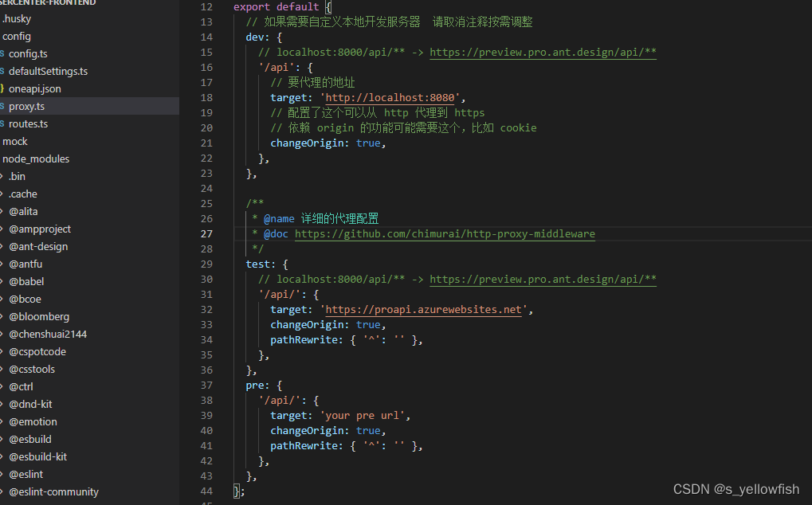Screen dimensions: 812x505
Task: Expand the @eslint folder
Action: tap(25, 475)
